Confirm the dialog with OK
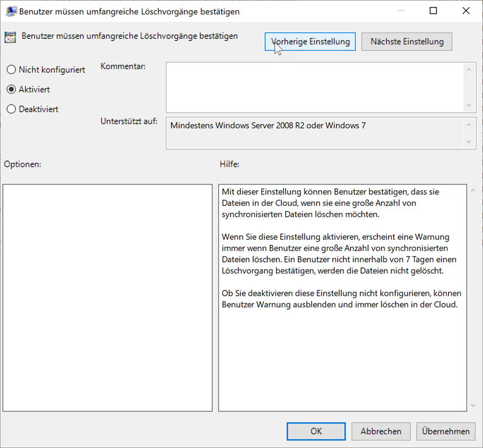Screen dimensions: 483x448 (x=316, y=432)
